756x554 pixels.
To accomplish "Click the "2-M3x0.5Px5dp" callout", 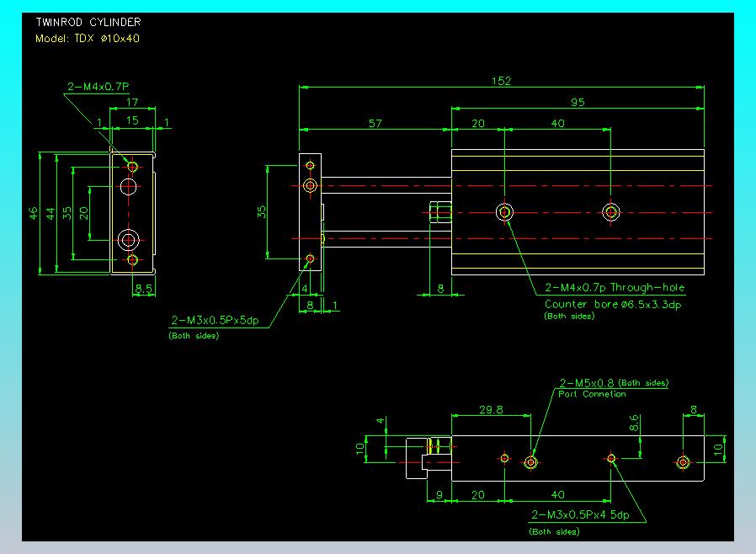I will (215, 320).
